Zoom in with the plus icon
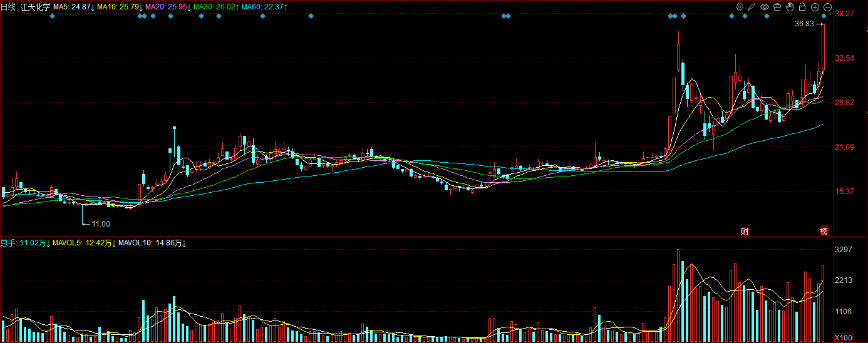This screenshot has width=868, height=343. (x=815, y=7)
